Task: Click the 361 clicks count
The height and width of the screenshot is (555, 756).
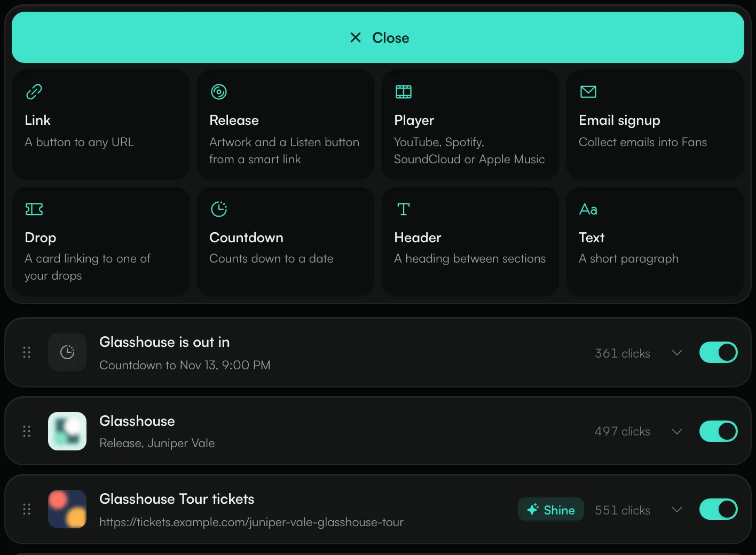Action: [x=623, y=353]
